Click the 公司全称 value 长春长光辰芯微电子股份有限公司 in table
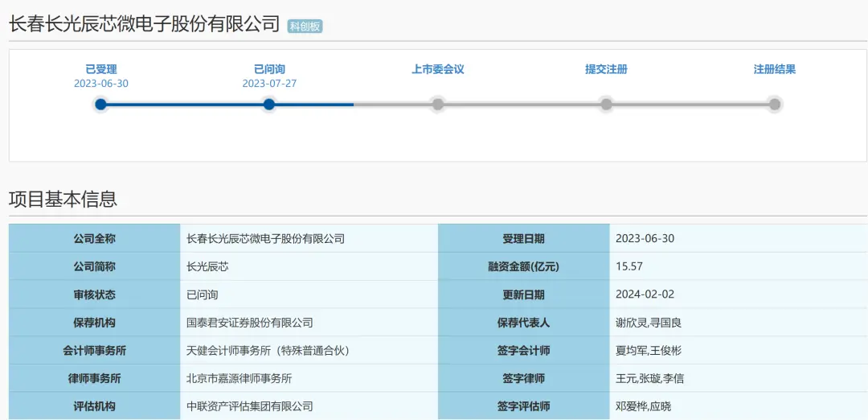 pyautogui.click(x=266, y=239)
